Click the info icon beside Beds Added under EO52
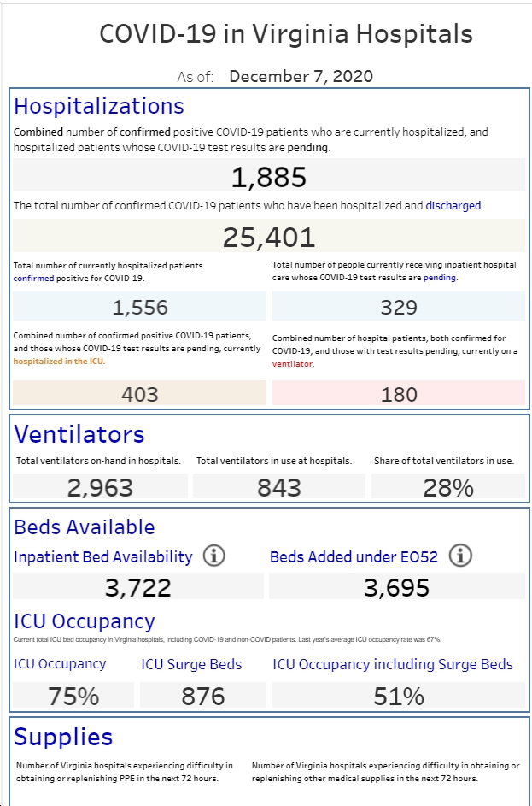This screenshot has height=806, width=532. pos(460,556)
